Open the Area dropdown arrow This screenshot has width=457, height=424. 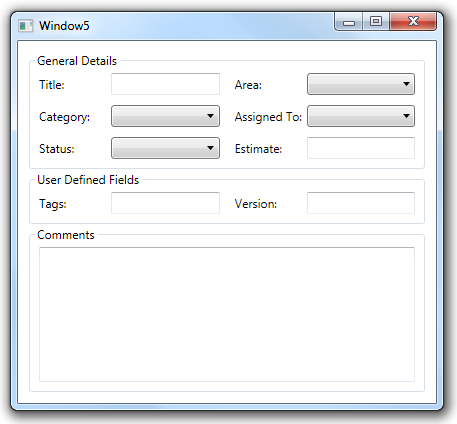(x=406, y=84)
